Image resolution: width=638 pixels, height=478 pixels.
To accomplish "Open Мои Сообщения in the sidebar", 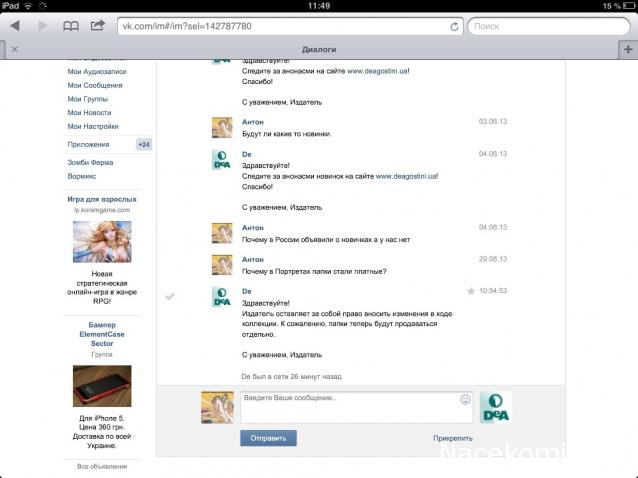I will click(94, 86).
